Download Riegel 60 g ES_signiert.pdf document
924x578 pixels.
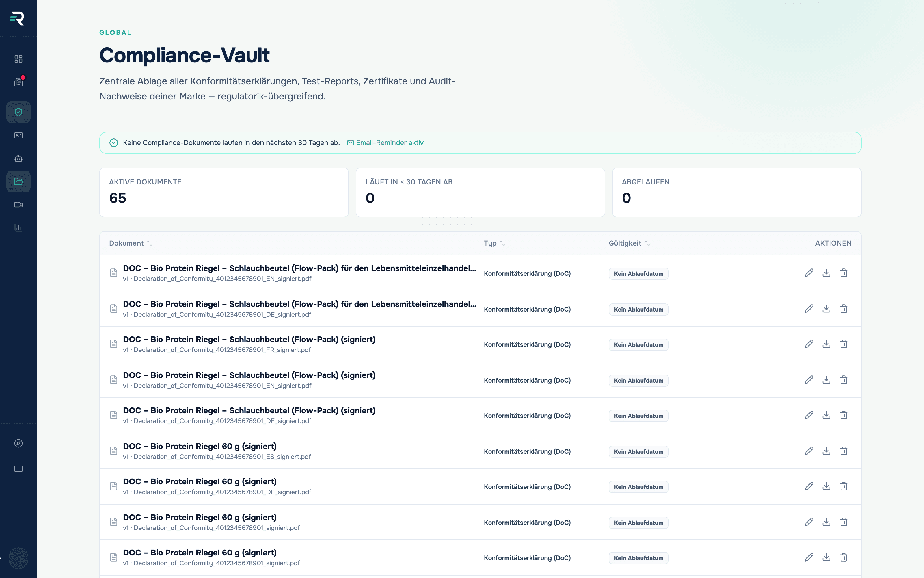click(x=826, y=451)
